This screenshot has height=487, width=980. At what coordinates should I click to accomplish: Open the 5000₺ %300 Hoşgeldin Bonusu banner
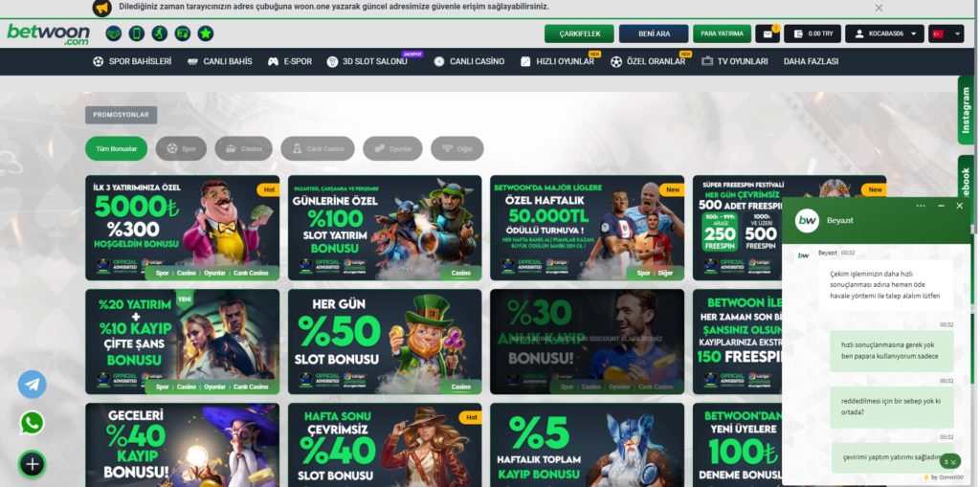tap(183, 228)
